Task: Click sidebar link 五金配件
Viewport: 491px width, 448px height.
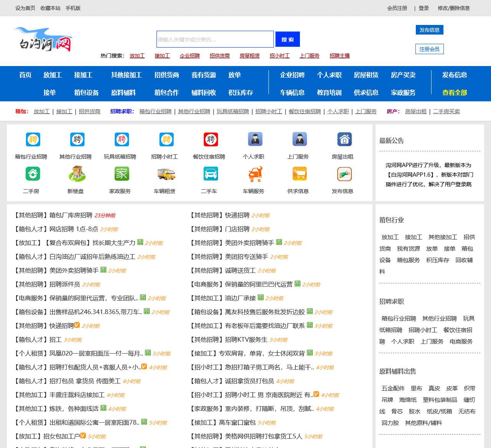Action: click(393, 388)
